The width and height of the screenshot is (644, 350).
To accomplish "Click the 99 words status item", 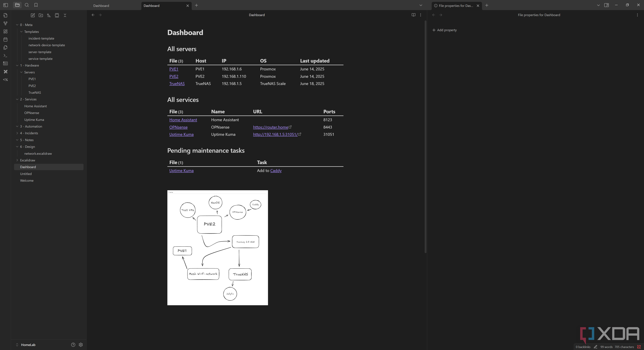I will point(606,347).
